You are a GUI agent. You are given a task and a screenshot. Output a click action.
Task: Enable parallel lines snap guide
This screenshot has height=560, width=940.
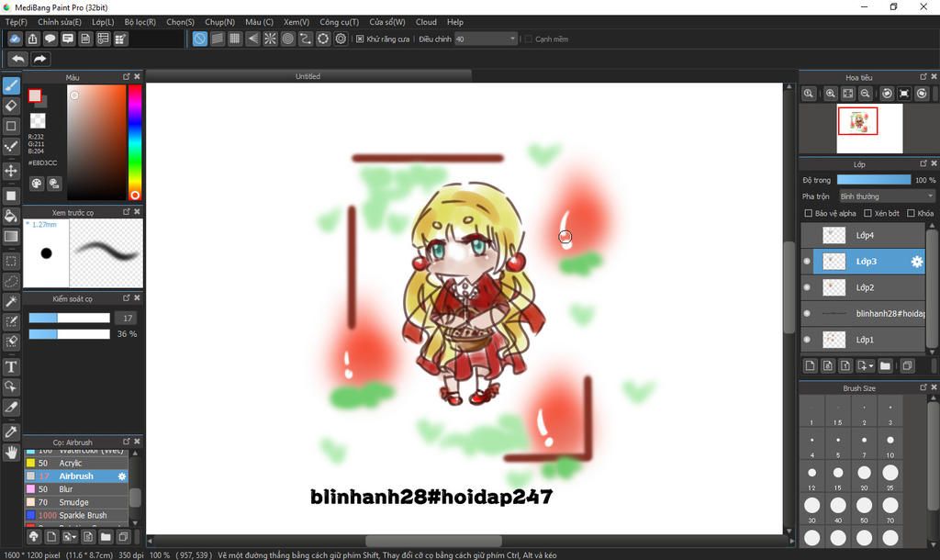click(x=218, y=39)
